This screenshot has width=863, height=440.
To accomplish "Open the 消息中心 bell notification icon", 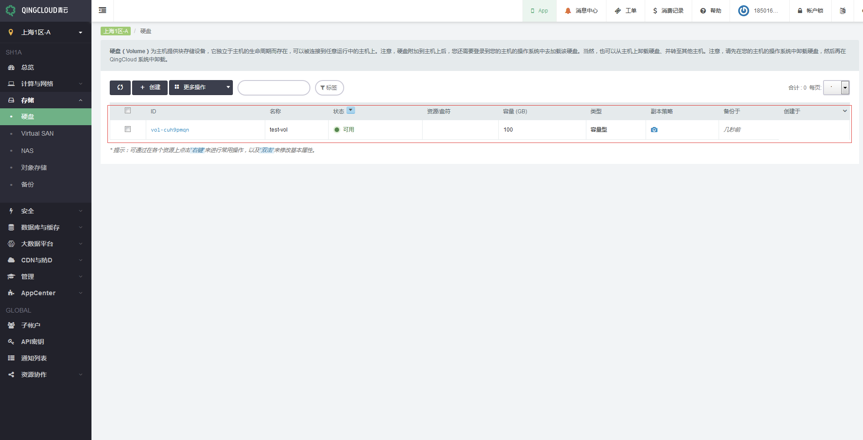I will [568, 11].
